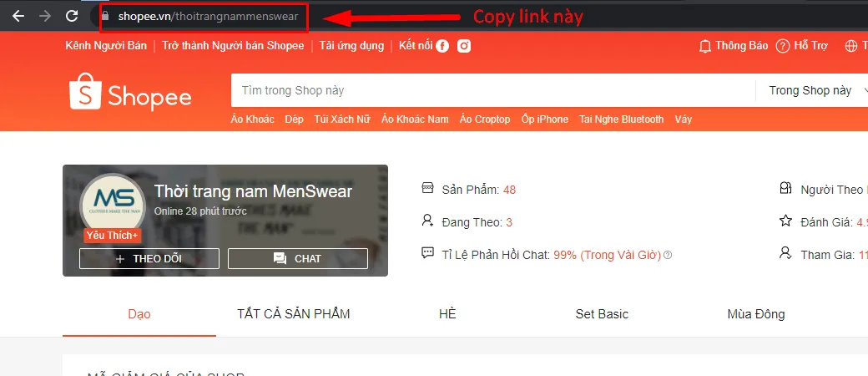This screenshot has width=868, height=376.
Task: Click Online 28 phút trước status text
Action: (x=200, y=211)
